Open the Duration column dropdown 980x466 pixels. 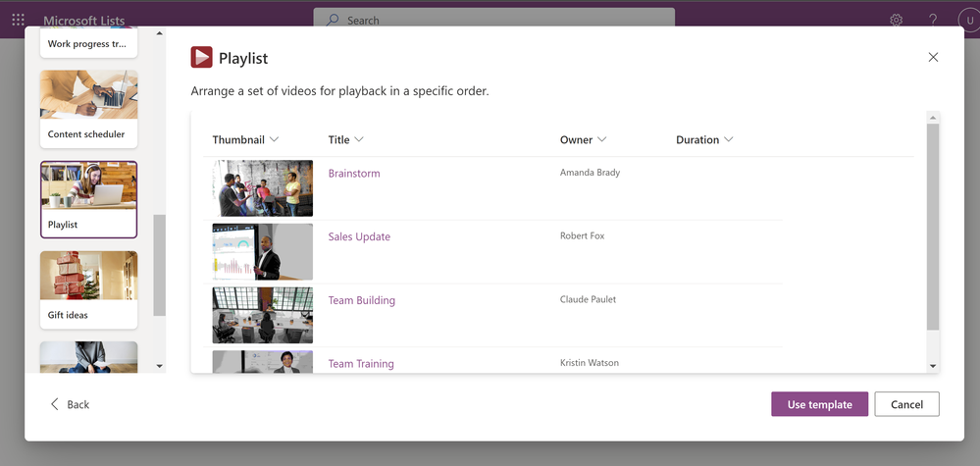tap(728, 139)
